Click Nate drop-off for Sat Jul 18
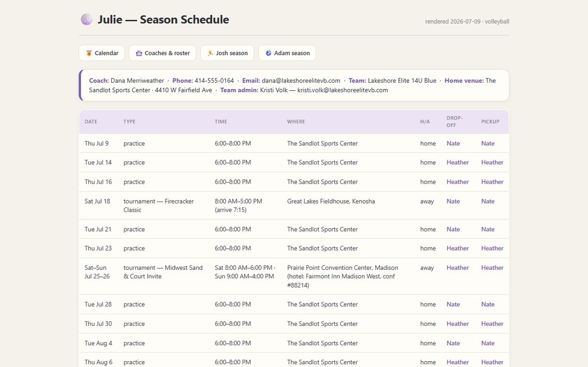This screenshot has width=588, height=367. pyautogui.click(x=453, y=201)
